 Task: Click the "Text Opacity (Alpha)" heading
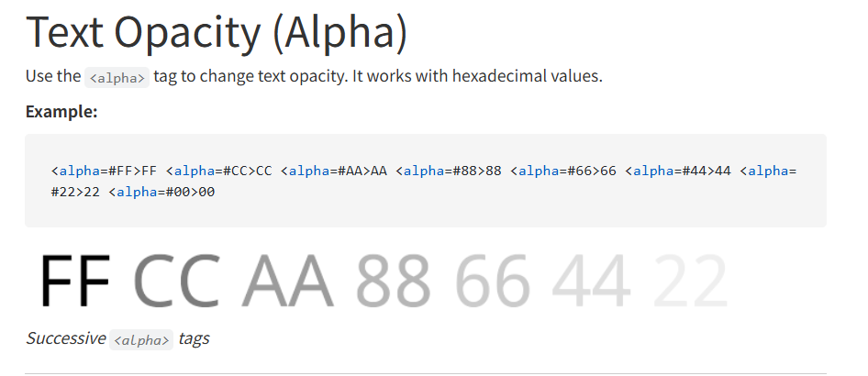216,33
